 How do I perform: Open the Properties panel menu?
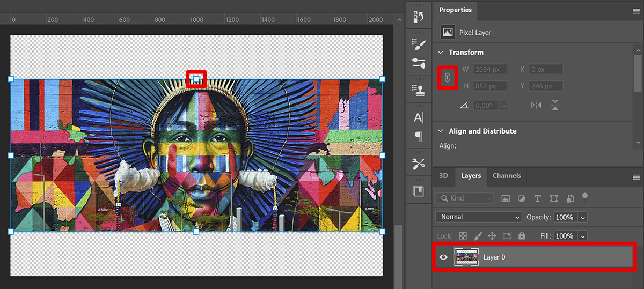tap(636, 11)
